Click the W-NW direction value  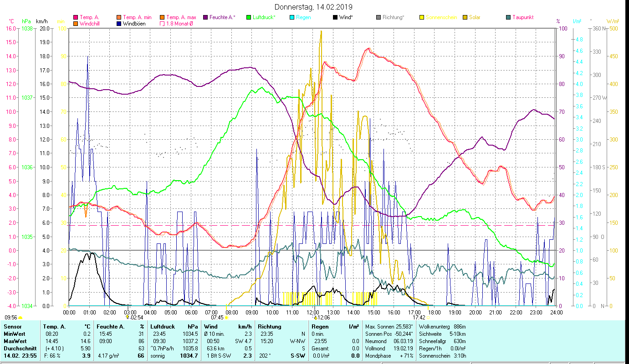[x=297, y=341]
